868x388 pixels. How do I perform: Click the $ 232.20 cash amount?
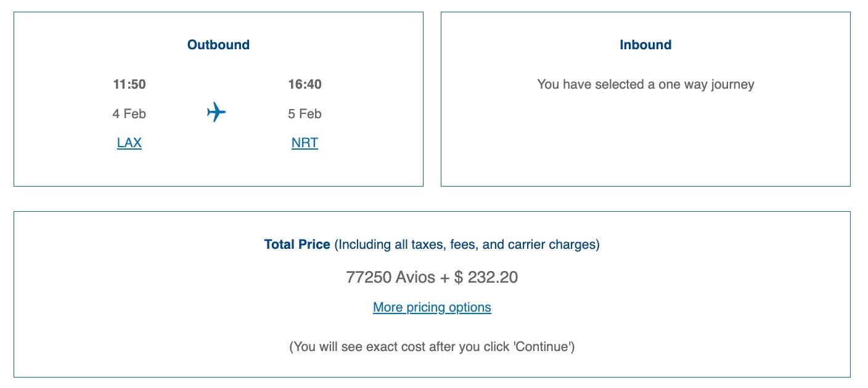(x=486, y=277)
